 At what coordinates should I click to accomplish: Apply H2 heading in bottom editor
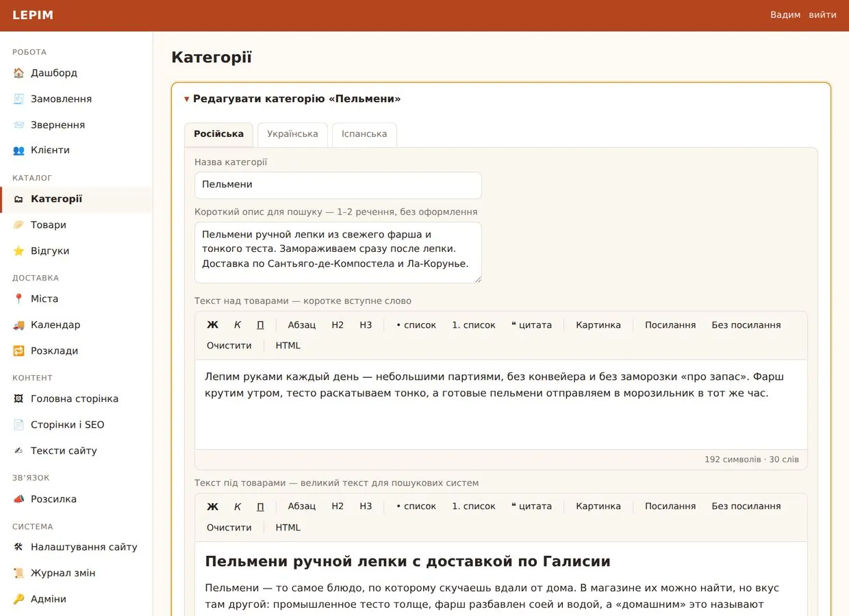pyautogui.click(x=338, y=506)
